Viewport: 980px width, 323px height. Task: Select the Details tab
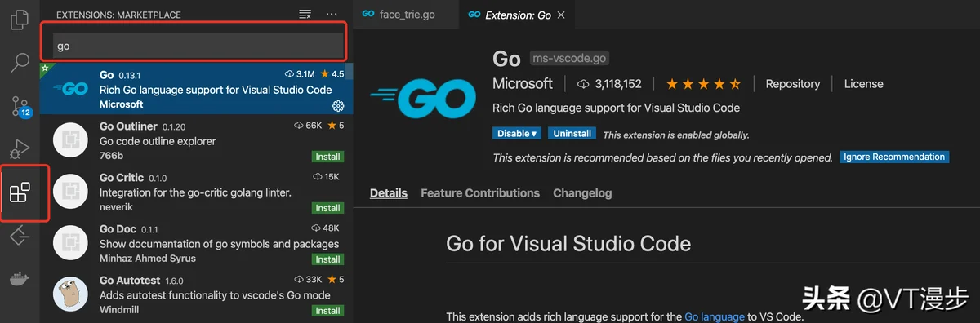389,193
